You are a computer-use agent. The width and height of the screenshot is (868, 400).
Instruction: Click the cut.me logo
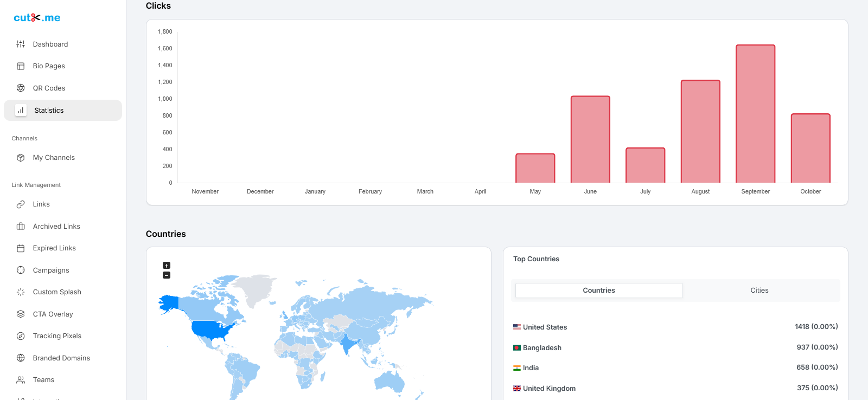pyautogui.click(x=37, y=17)
